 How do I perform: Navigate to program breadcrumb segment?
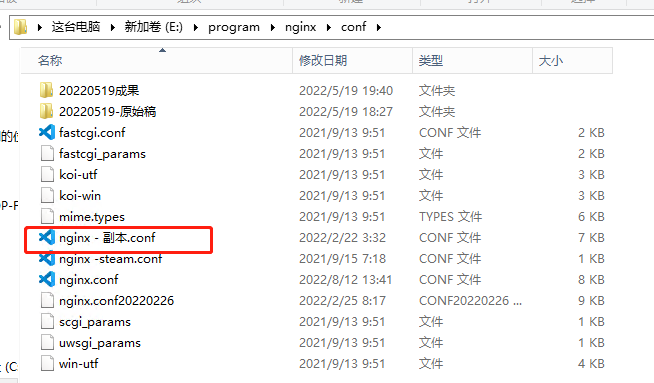coord(234,28)
